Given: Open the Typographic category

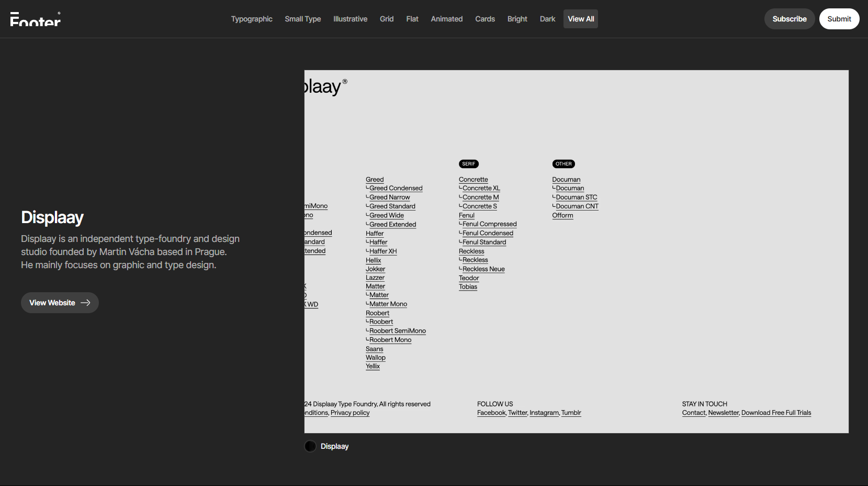Looking at the screenshot, I should coord(252,19).
